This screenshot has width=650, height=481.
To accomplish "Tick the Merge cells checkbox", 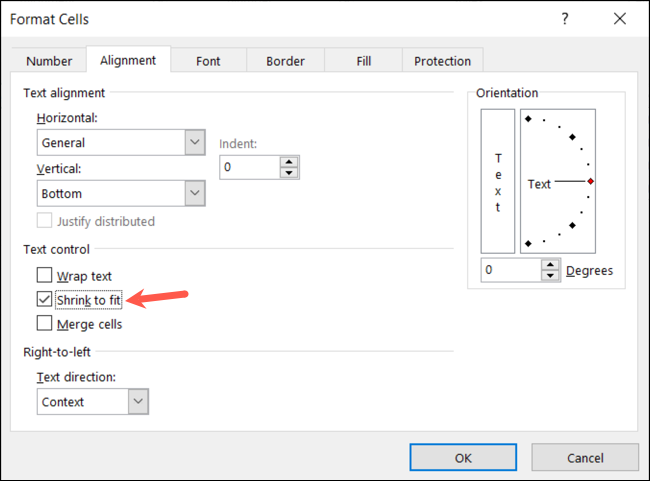I will [x=44, y=323].
